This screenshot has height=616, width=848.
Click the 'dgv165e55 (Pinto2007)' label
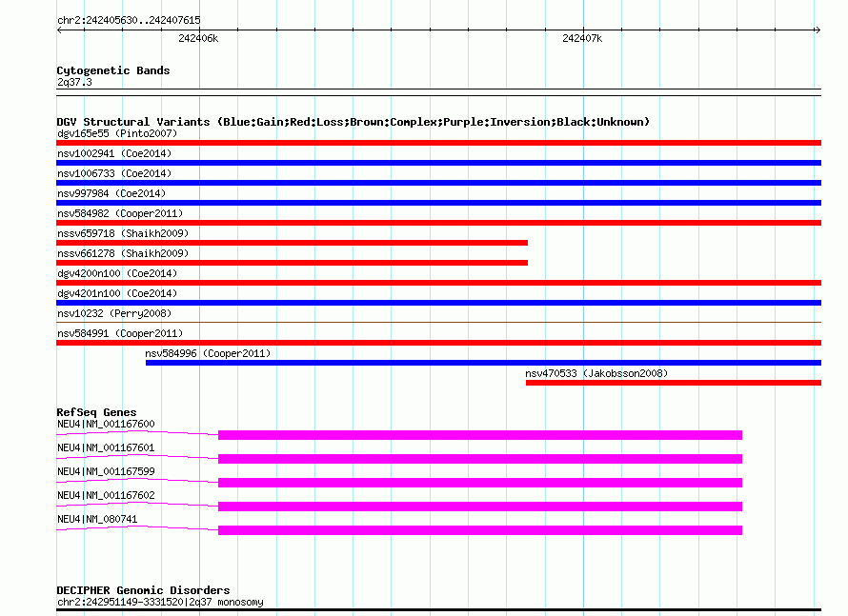tap(117, 133)
